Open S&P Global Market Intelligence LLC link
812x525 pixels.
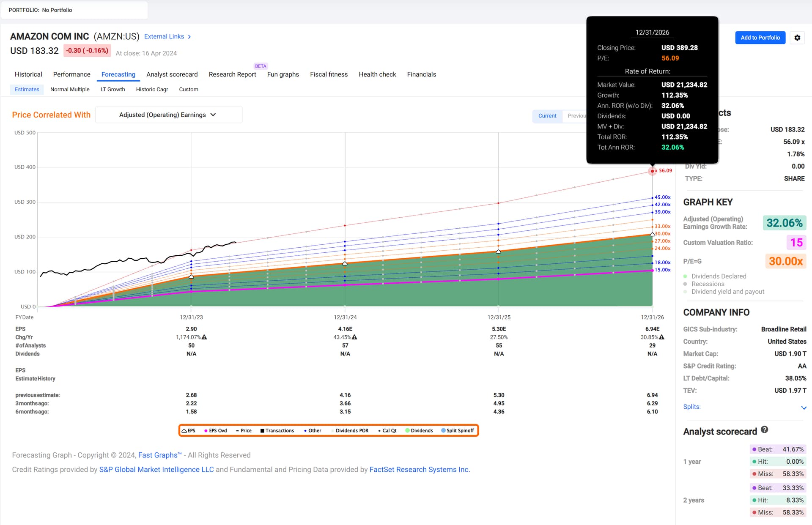(x=156, y=470)
